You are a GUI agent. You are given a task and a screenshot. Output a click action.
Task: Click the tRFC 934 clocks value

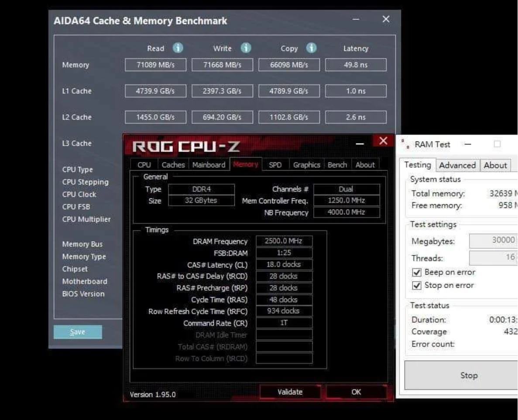click(x=284, y=311)
